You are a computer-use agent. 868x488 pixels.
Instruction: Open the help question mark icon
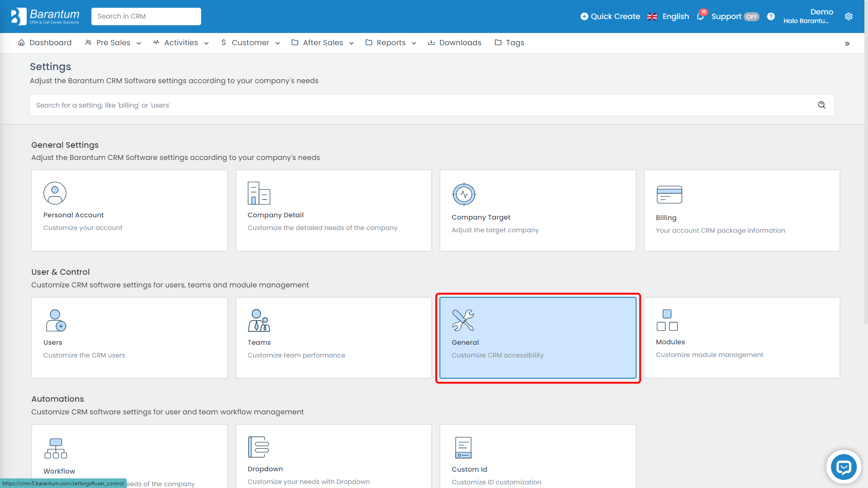771,17
